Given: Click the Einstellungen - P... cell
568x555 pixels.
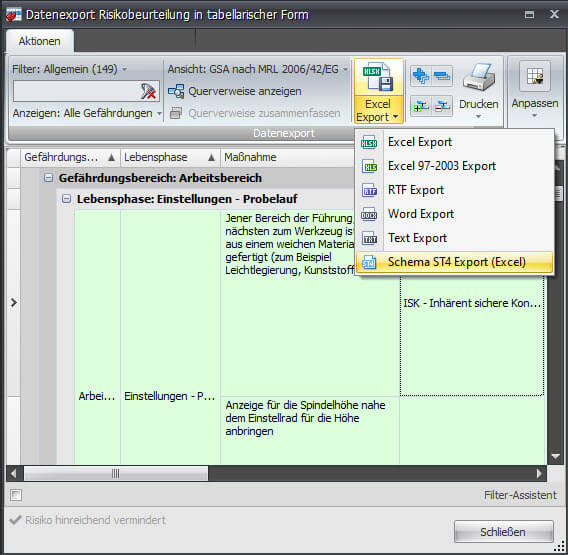Looking at the screenshot, I should tap(170, 396).
